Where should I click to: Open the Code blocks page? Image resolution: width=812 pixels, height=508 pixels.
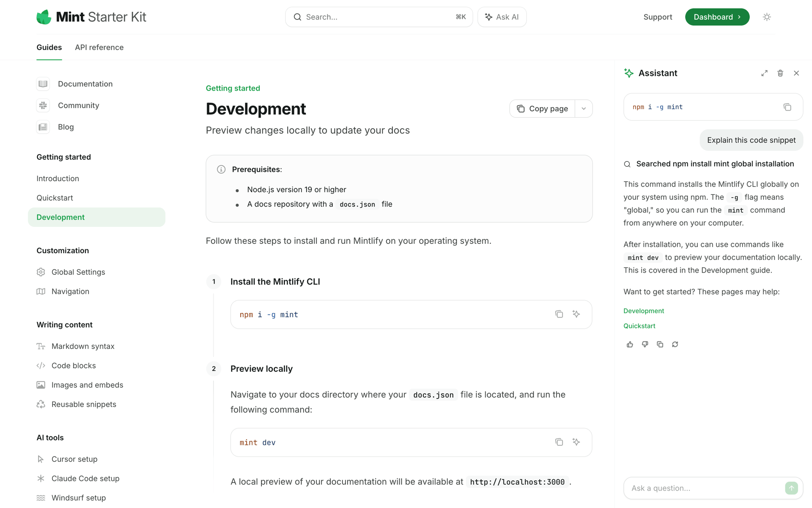[74, 366]
